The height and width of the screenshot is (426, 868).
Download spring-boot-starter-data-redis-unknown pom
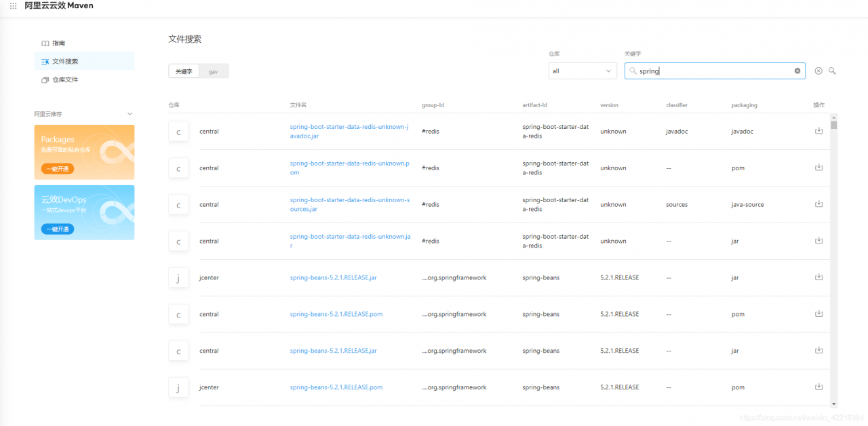pyautogui.click(x=818, y=168)
